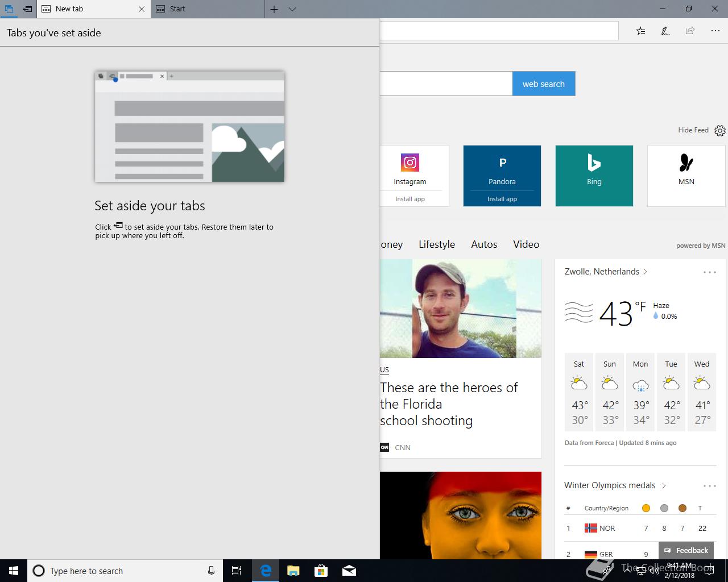Open Microsoft Store from taskbar
The image size is (728, 582).
click(321, 571)
